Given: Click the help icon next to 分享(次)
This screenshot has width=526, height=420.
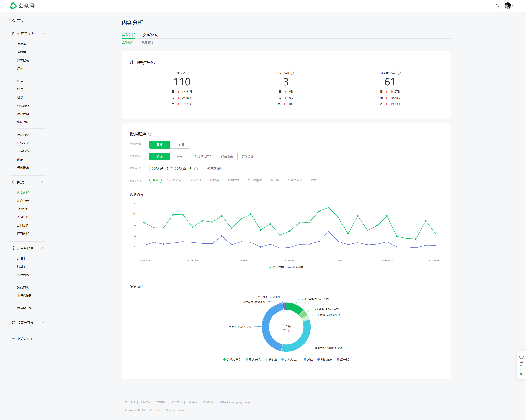Looking at the screenshot, I should pyautogui.click(x=292, y=73).
